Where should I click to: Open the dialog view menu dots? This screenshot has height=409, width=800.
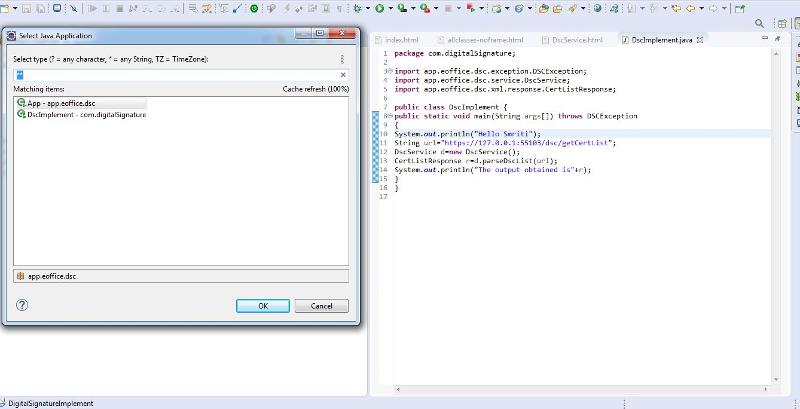pyautogui.click(x=342, y=59)
